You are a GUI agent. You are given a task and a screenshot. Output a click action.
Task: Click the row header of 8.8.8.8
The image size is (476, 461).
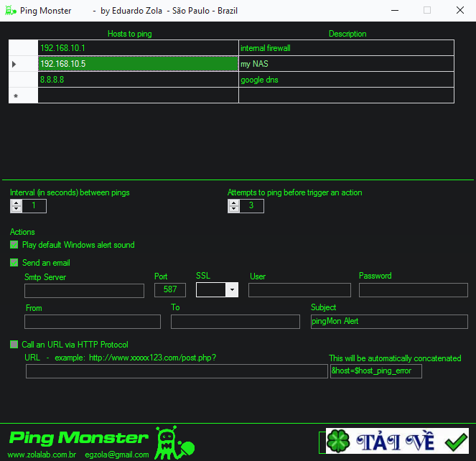pos(24,80)
